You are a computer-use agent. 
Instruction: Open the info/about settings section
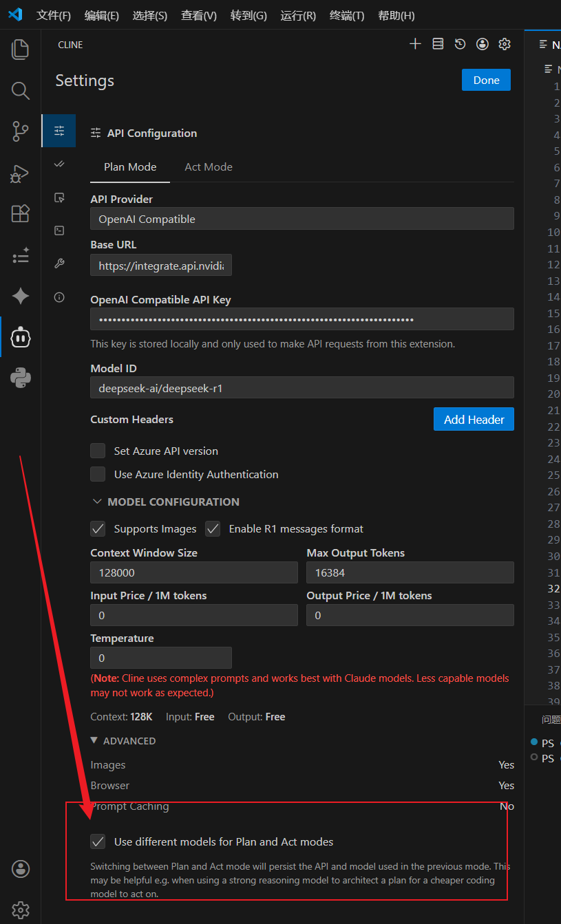pos(59,297)
